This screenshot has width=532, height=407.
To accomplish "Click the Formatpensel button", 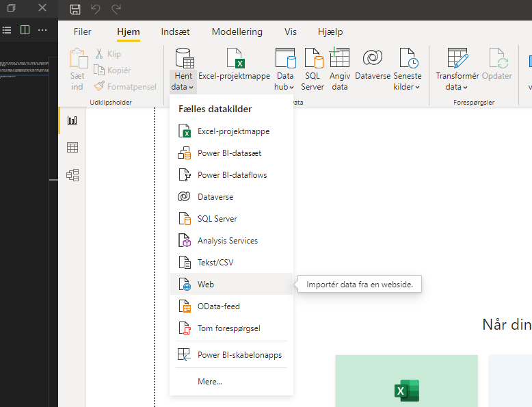I will pyautogui.click(x=125, y=87).
